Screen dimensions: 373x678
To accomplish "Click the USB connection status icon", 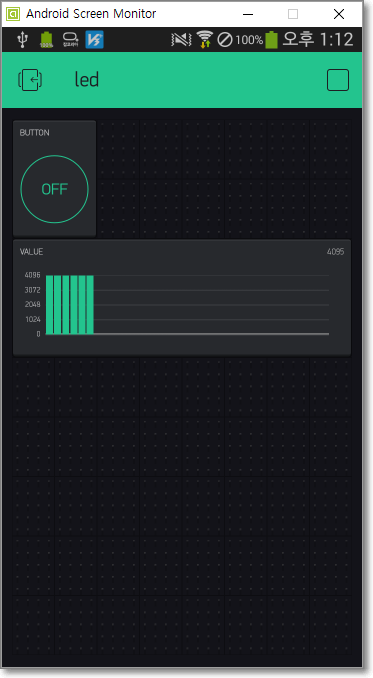I will pos(22,40).
